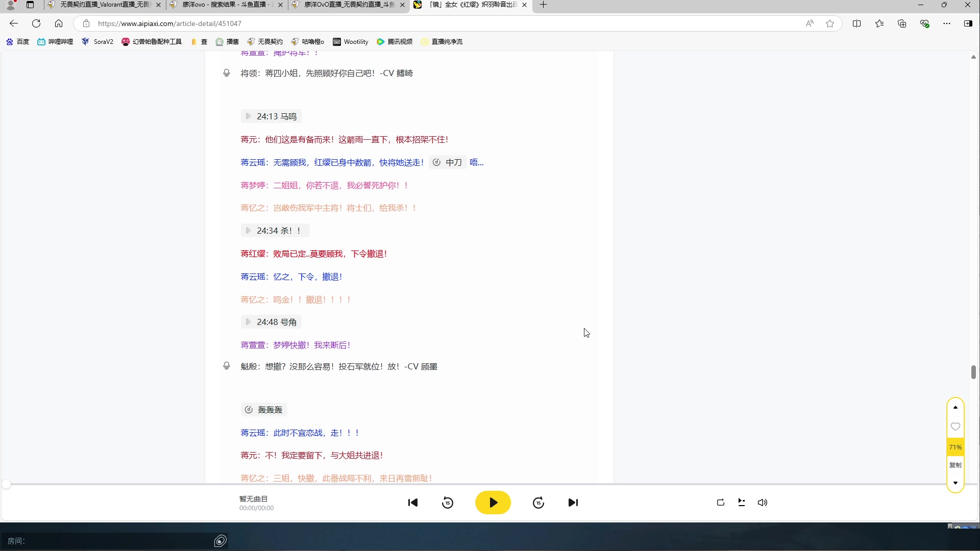
Task: Switch to the 廖洋ovo search tab
Action: click(x=225, y=5)
